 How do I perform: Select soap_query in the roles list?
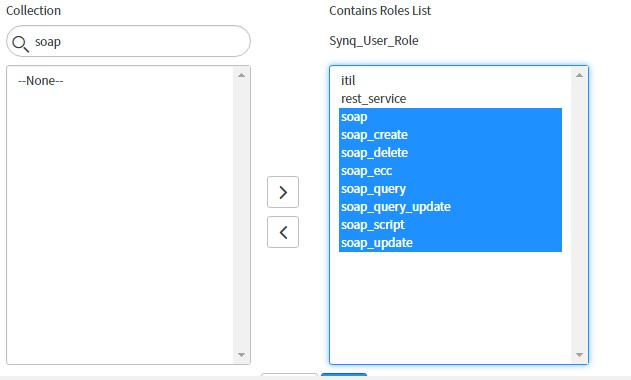pyautogui.click(x=450, y=189)
